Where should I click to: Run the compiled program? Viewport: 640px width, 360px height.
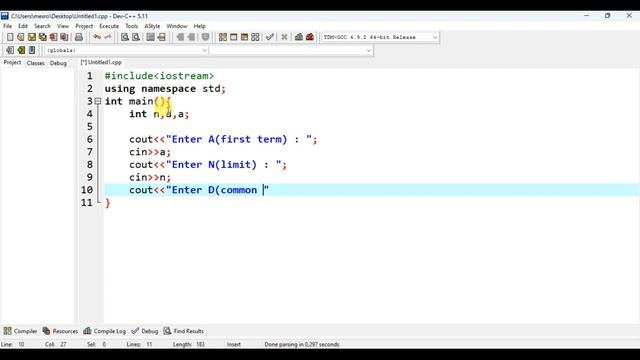233,37
